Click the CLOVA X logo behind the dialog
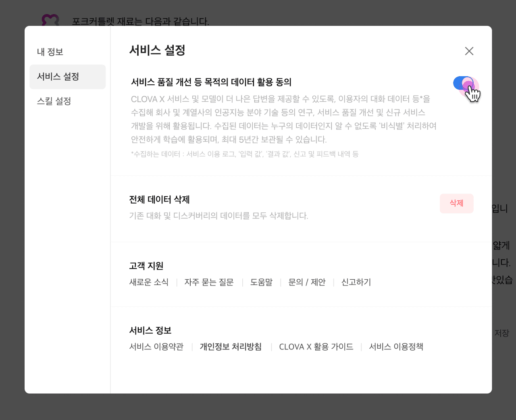 pos(50,20)
